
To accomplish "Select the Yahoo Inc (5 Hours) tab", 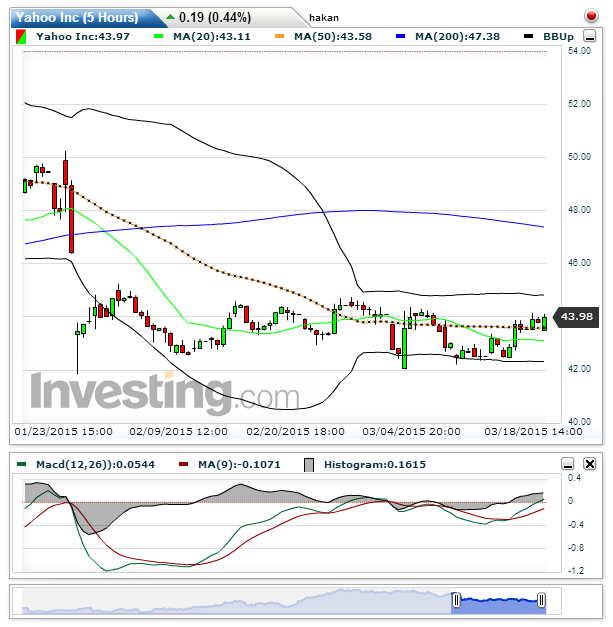I will pos(84,18).
